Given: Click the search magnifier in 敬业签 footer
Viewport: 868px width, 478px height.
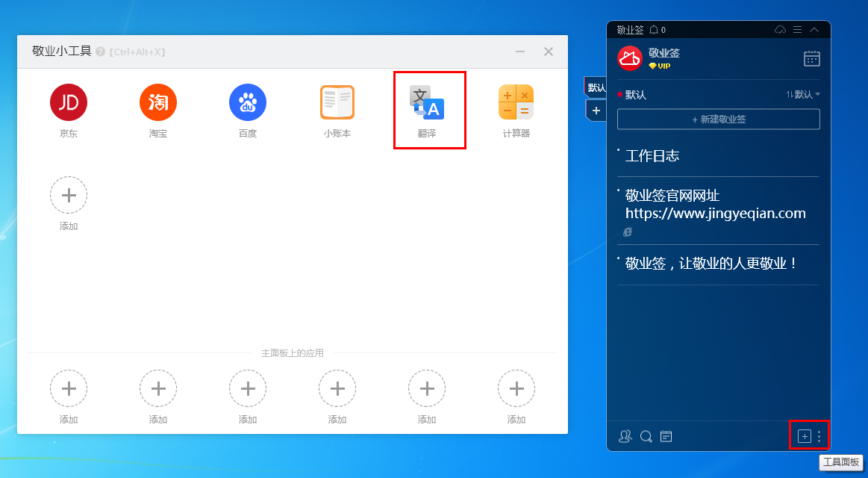Looking at the screenshot, I should pyautogui.click(x=646, y=436).
